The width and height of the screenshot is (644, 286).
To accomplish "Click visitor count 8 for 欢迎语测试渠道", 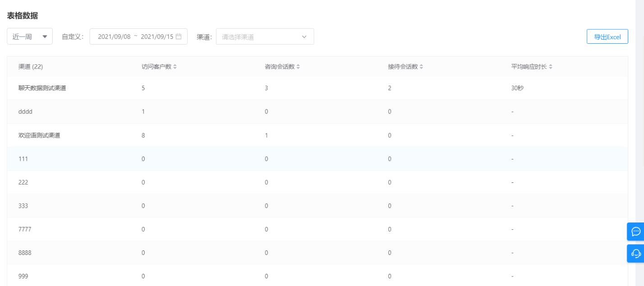I will coord(143,135).
